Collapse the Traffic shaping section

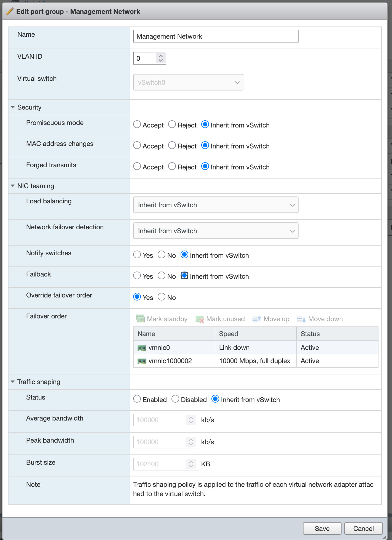[x=13, y=382]
